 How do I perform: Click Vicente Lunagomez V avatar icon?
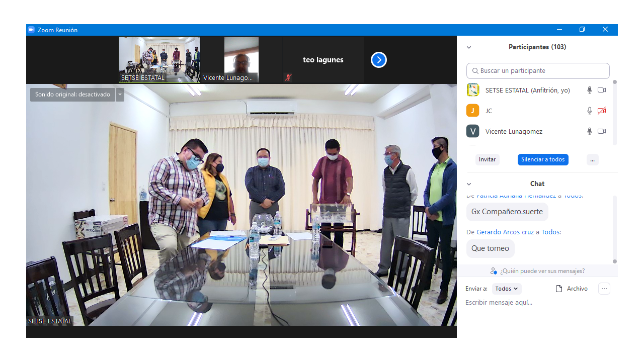(473, 131)
